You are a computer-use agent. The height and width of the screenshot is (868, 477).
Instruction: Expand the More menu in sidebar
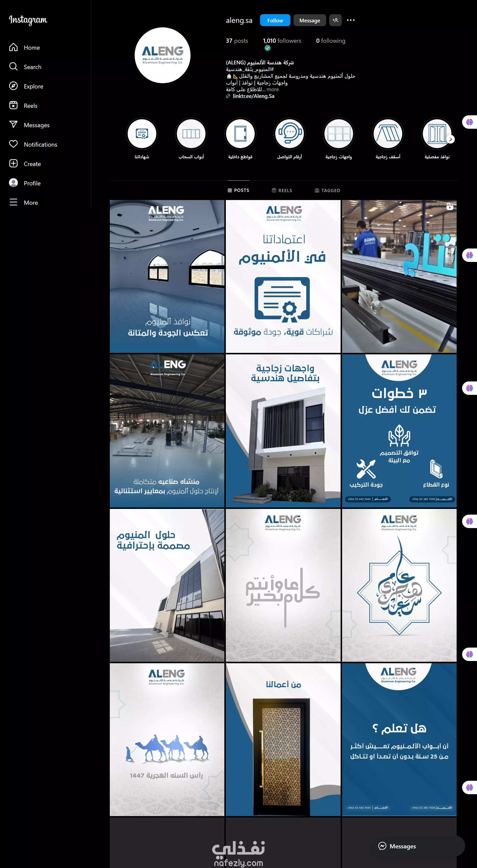click(24, 203)
